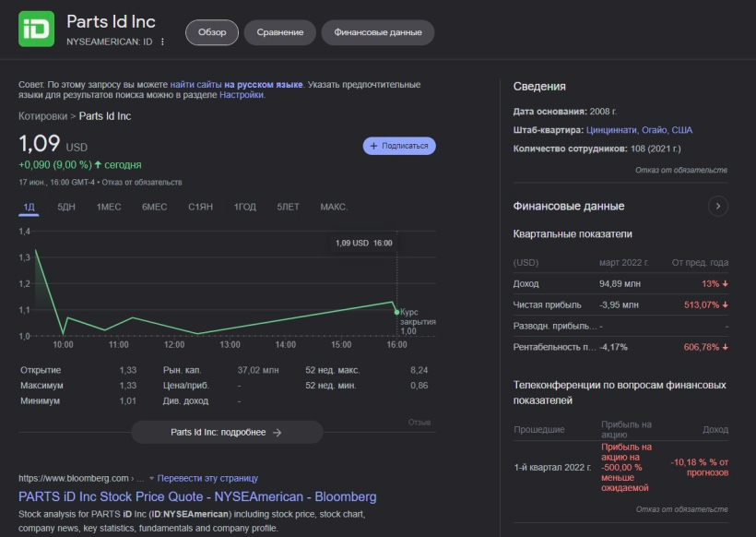
Task: Select the Обзор tab
Action: tap(211, 32)
